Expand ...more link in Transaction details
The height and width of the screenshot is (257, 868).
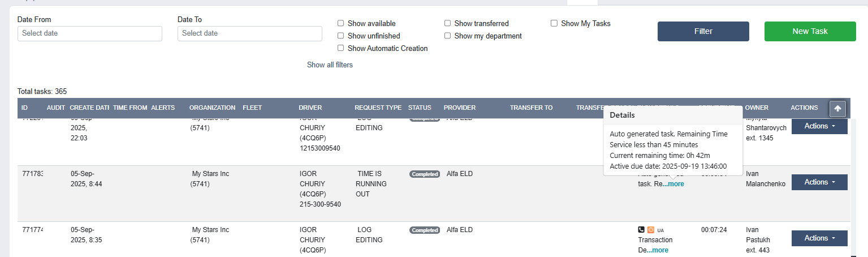point(658,250)
